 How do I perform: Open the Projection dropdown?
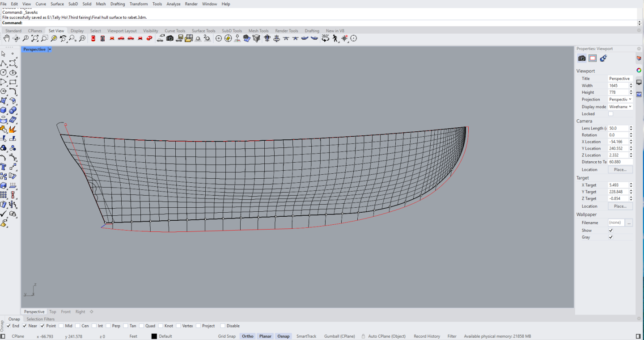coord(620,100)
